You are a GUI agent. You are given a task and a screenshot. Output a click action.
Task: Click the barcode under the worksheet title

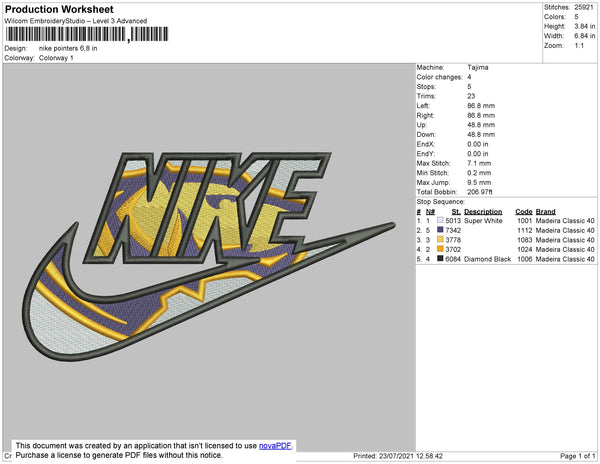pos(87,34)
